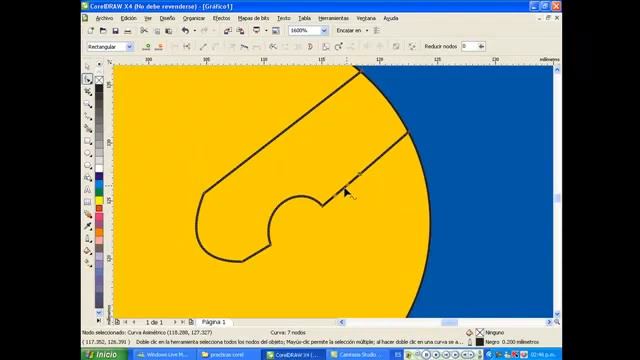This screenshot has width=640, height=360.
Task: Open the Herramientas menu
Action: click(x=333, y=18)
